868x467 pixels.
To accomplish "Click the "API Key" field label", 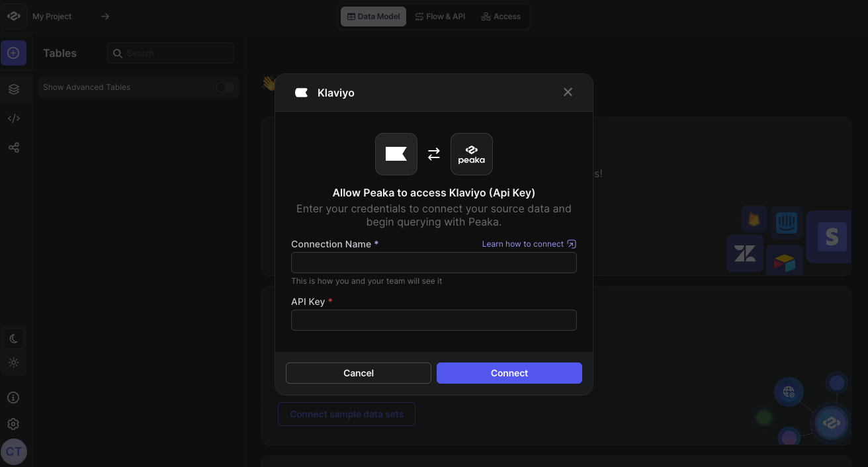I will tap(308, 302).
